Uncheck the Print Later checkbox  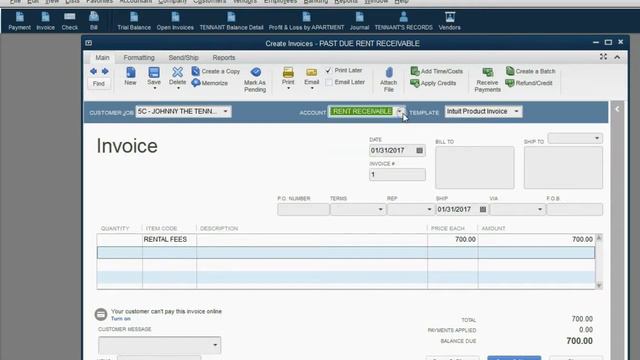tap(329, 71)
